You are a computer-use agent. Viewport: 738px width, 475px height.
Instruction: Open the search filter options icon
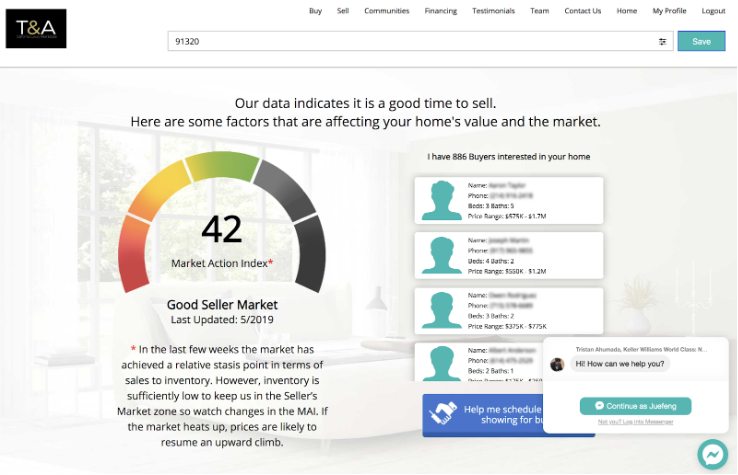(x=662, y=42)
